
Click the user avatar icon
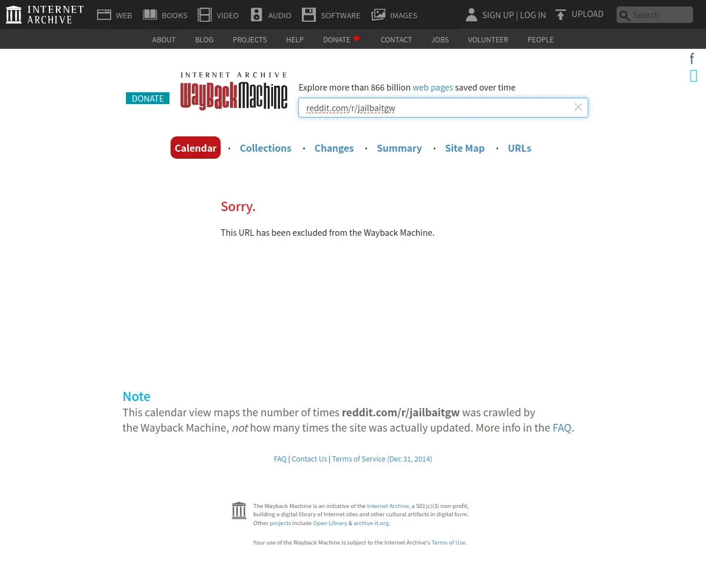(x=471, y=15)
